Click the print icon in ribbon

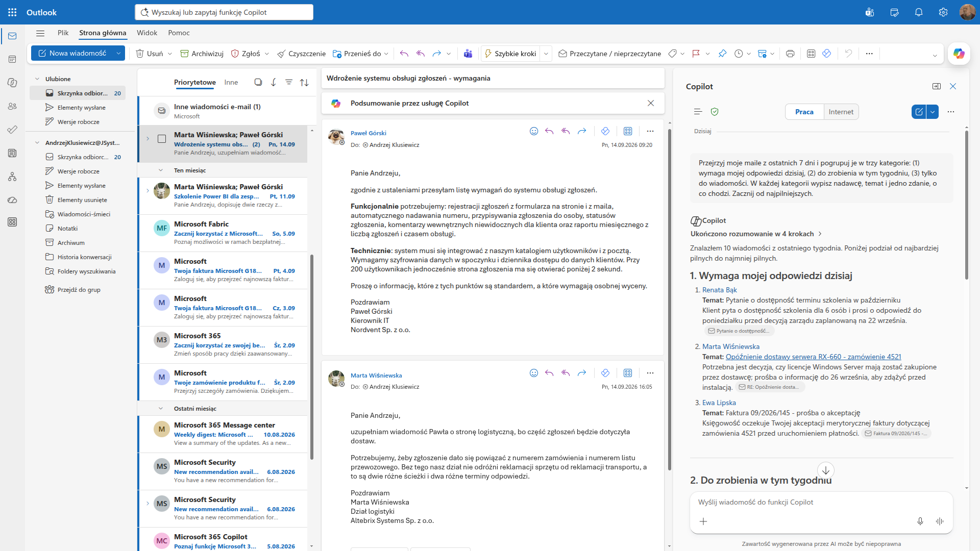click(x=790, y=54)
